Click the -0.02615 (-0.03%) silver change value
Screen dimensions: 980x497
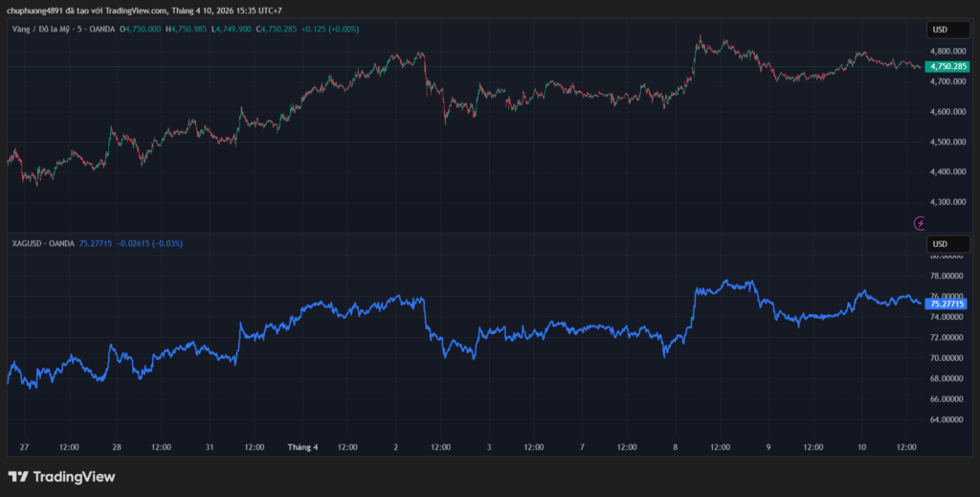(x=149, y=243)
